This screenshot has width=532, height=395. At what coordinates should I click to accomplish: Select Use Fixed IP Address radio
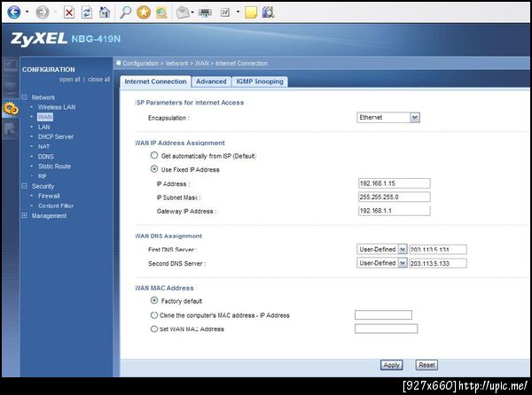click(x=154, y=169)
